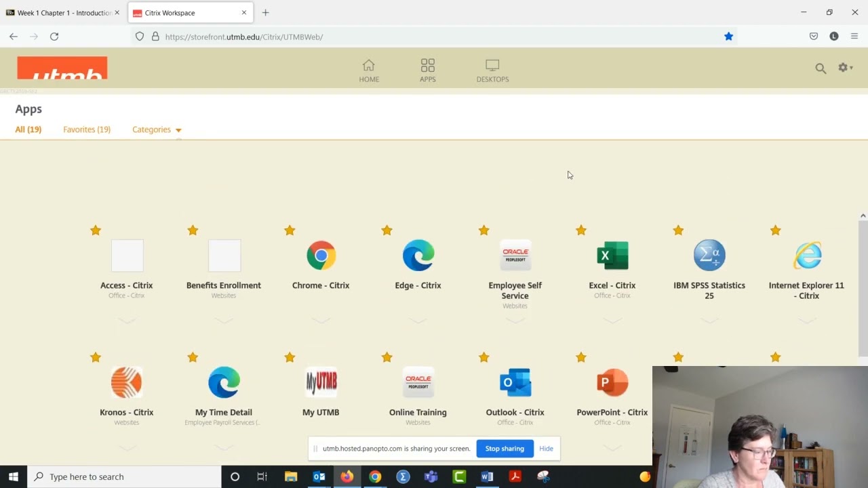Image resolution: width=868 pixels, height=488 pixels.
Task: Unfavorite Access - Citrix with its star
Action: 96,230
